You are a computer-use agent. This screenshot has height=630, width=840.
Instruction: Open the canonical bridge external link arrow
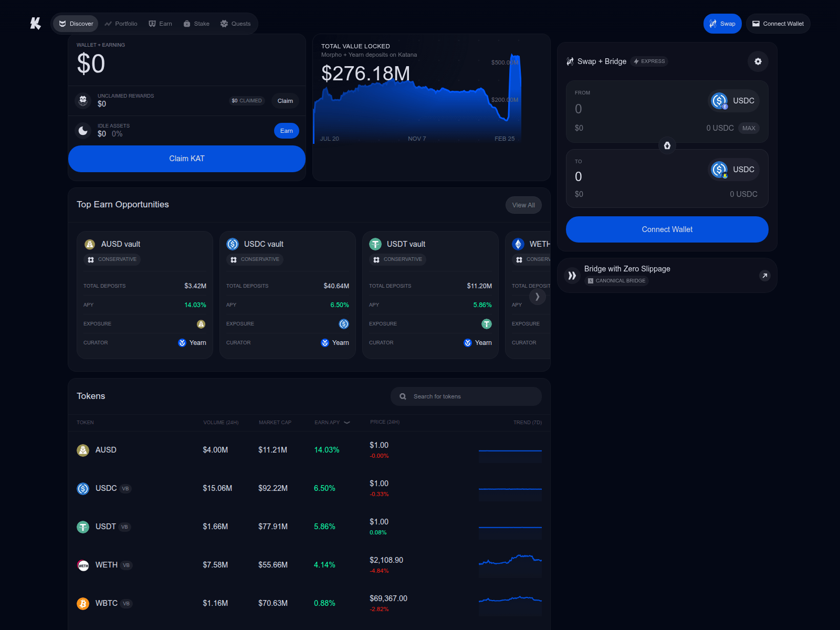click(x=764, y=276)
